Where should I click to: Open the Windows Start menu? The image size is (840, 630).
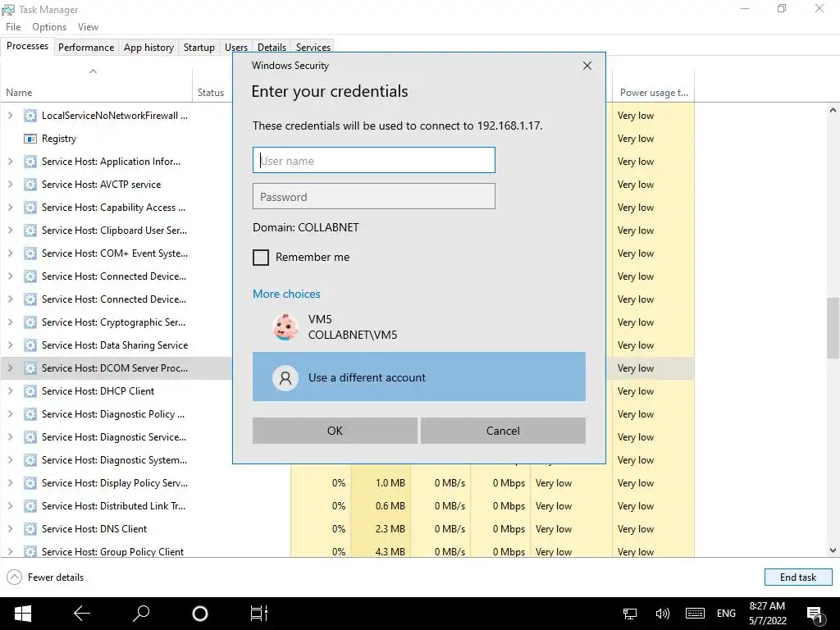coord(22,614)
